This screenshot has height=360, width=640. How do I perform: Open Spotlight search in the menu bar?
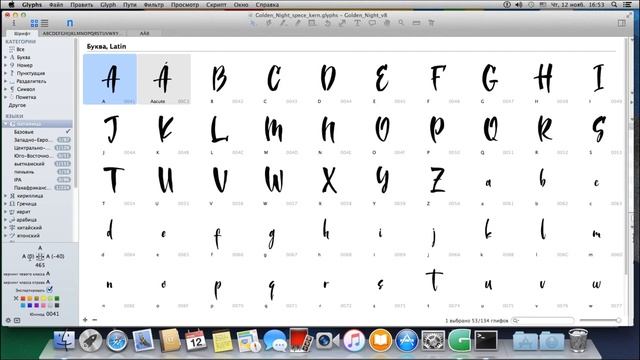[x=614, y=4]
